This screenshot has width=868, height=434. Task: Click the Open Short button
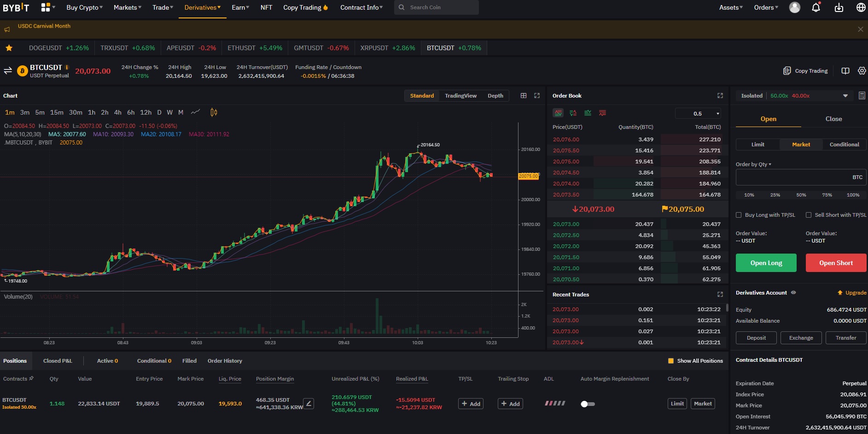pos(836,263)
